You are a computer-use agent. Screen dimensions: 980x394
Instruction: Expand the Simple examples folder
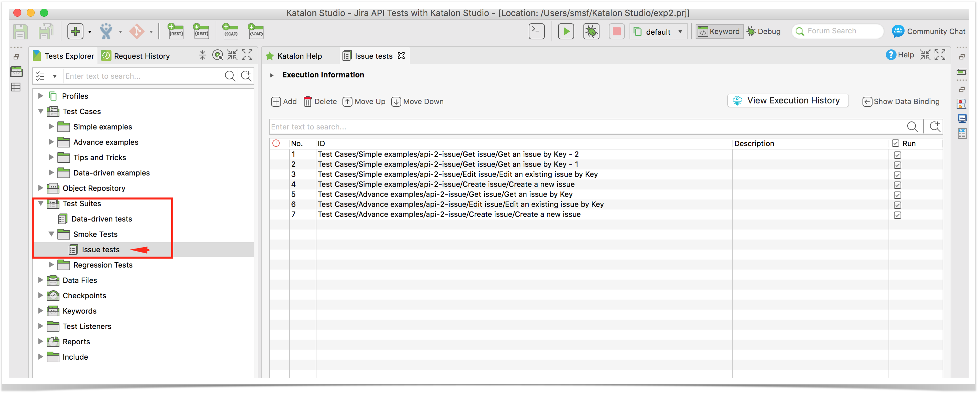[51, 127]
